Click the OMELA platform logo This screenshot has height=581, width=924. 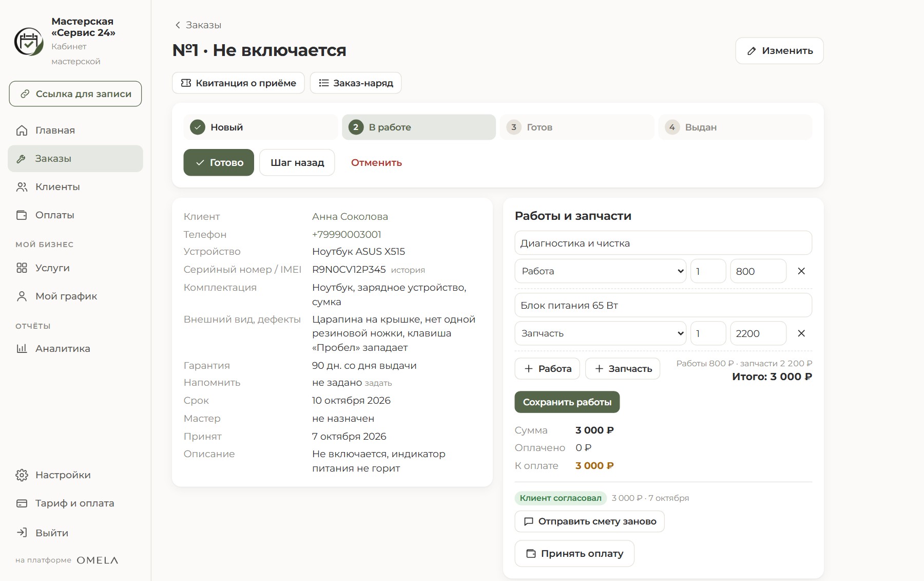pos(98,560)
